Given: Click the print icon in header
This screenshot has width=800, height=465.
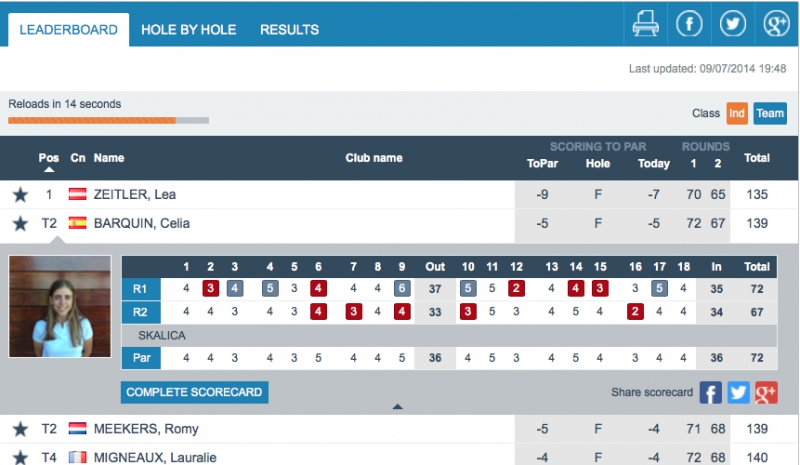Looking at the screenshot, I should pos(645,23).
